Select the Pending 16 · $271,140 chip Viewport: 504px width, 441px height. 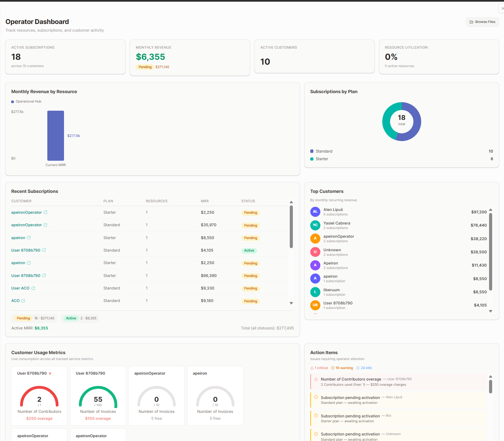[x=34, y=318]
